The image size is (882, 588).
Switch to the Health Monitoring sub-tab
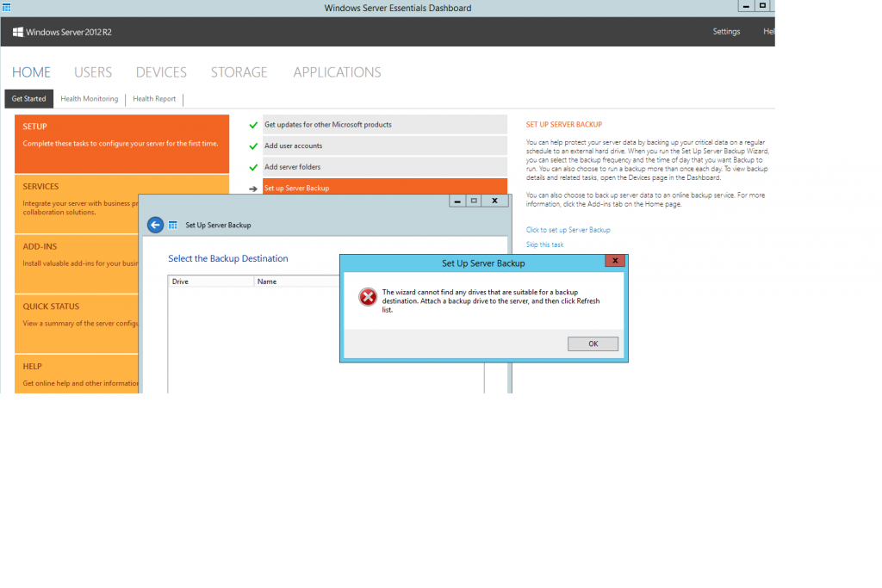tap(90, 99)
